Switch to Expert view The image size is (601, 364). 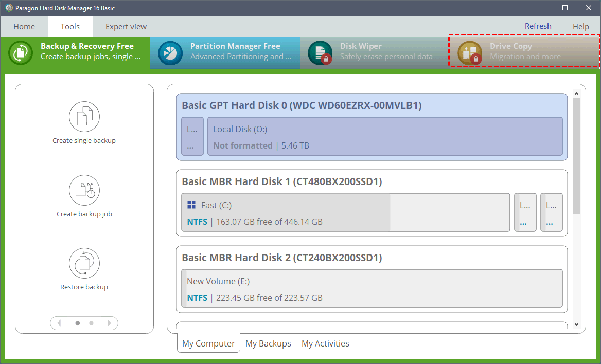(126, 26)
